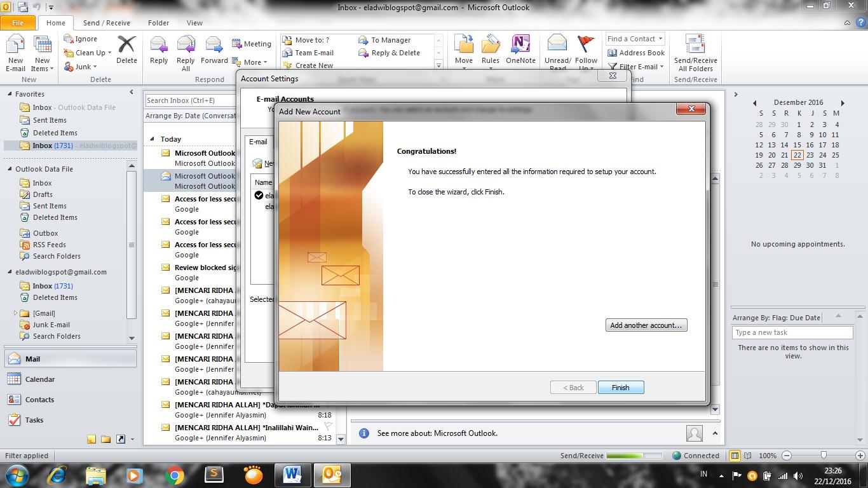Open Internet Explorer from the taskbar
This screenshot has width=868, height=488.
tap(57, 475)
